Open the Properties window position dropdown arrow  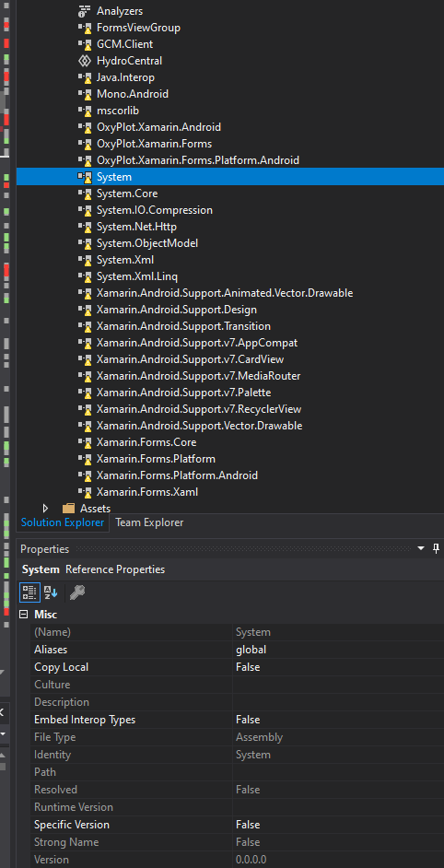click(421, 548)
